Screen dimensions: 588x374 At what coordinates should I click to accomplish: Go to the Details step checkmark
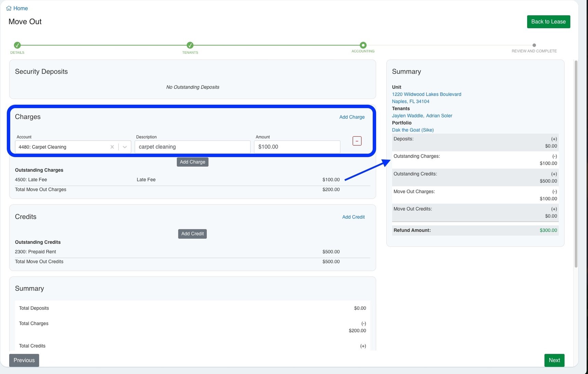[17, 45]
